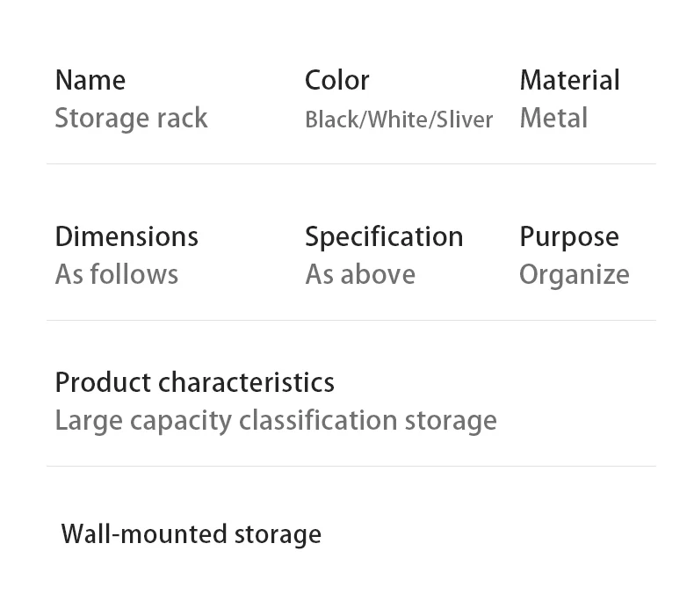Click the Product characteristics heading
Image resolution: width=694 pixels, height=616 pixels.
[194, 382]
